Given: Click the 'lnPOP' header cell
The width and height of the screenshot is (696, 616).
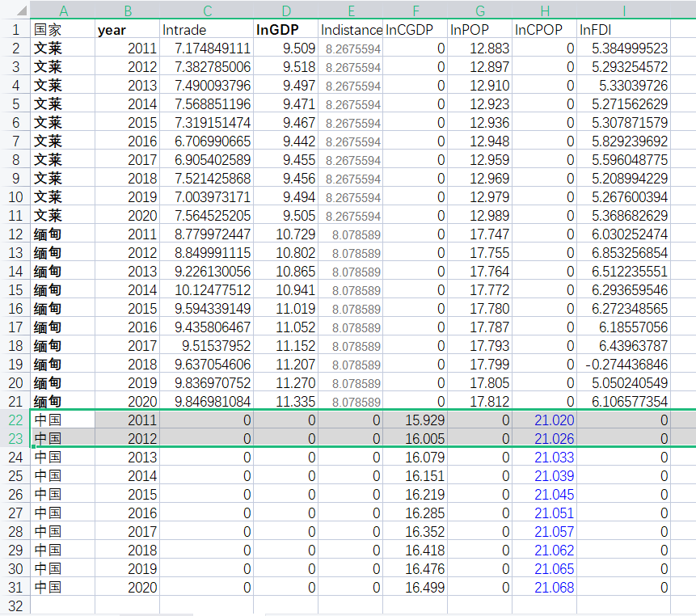Looking at the screenshot, I should pos(480,30).
